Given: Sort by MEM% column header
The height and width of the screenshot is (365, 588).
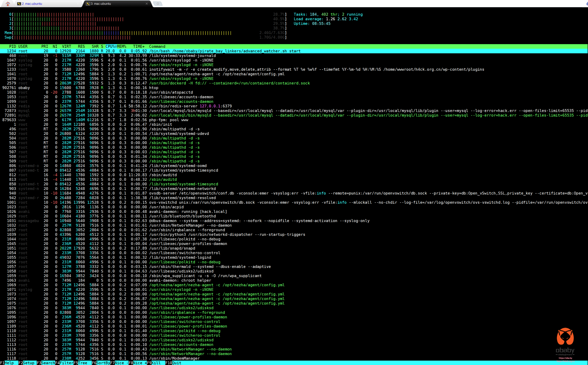Looking at the screenshot, I should 122,46.
